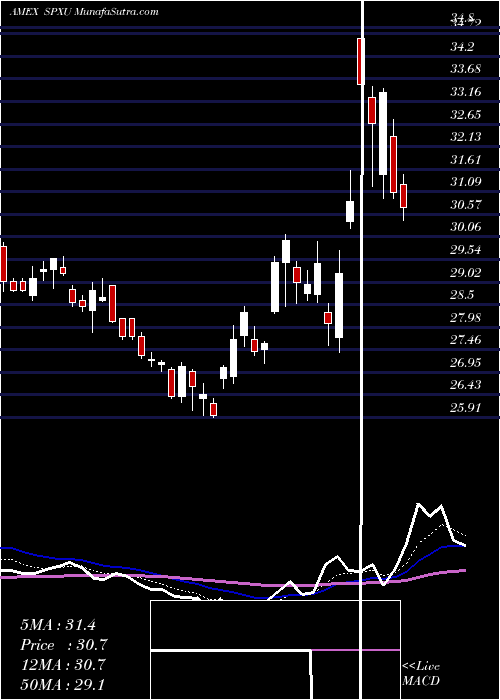Click the AMEX SPXU MunafaSutra.com title text

83,12
